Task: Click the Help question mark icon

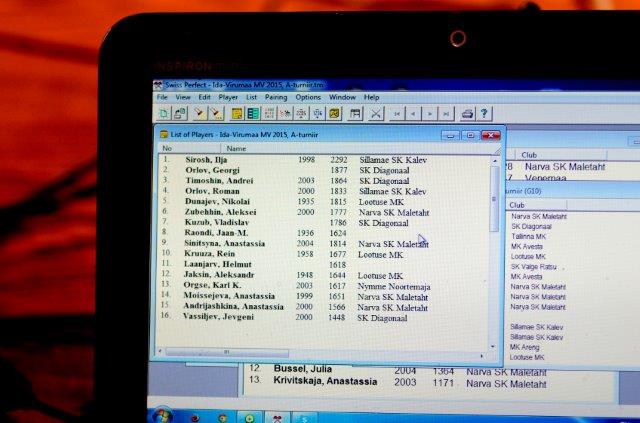Action: coord(484,114)
